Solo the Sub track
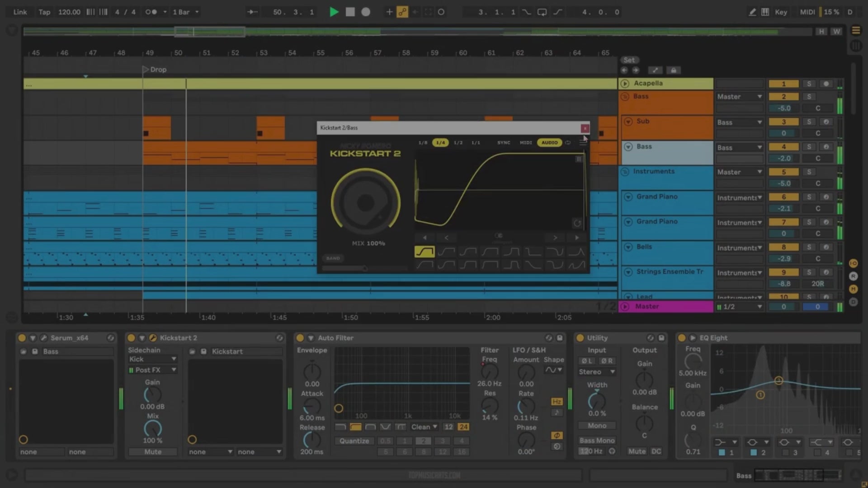 click(809, 122)
